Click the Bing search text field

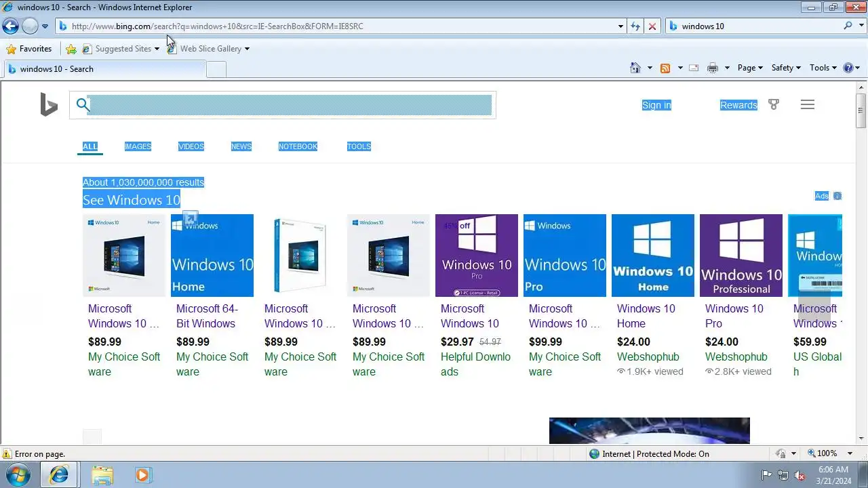pos(290,105)
